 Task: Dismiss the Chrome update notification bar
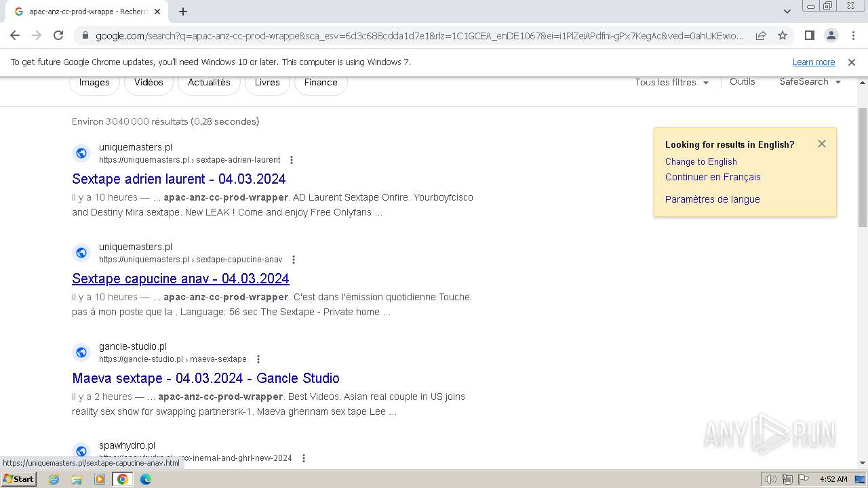coord(852,62)
